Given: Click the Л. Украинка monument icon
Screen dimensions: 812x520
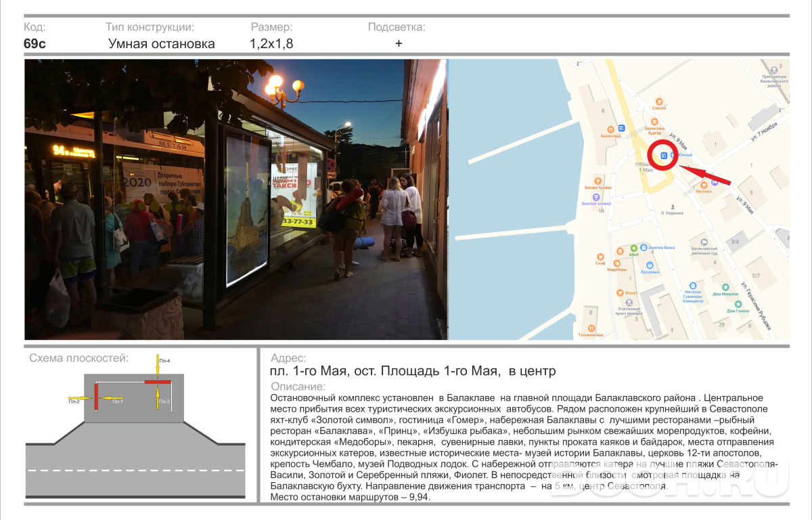Looking at the screenshot, I should pos(673,207).
